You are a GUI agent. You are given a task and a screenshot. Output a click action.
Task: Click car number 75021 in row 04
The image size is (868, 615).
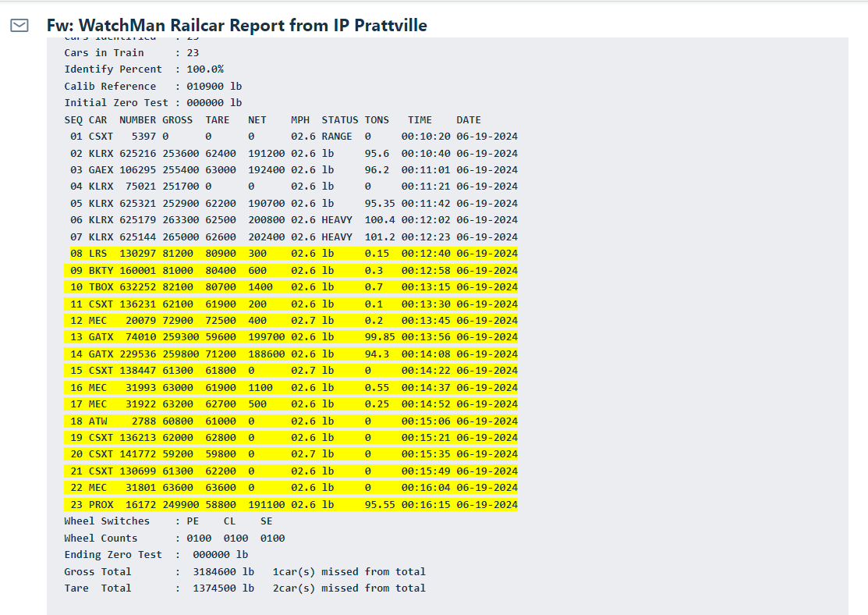(140, 187)
